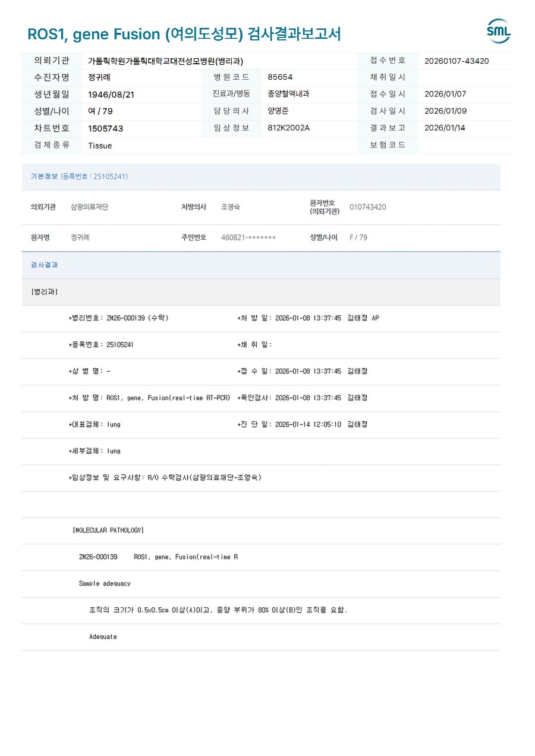
Task: Click *세부검체: lung line
Action: click(x=95, y=451)
